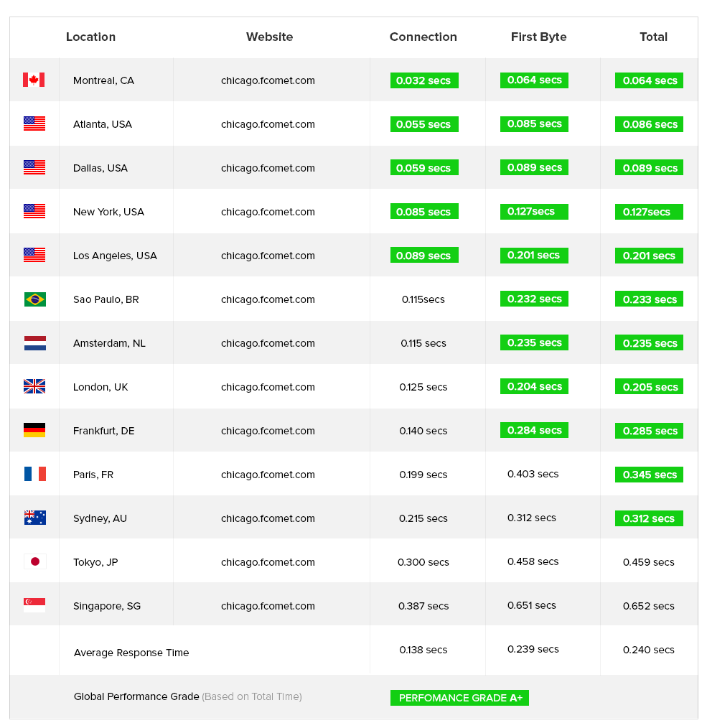Click the Union Jack flag for London
The width and height of the screenshot is (707, 728).
pos(34,386)
